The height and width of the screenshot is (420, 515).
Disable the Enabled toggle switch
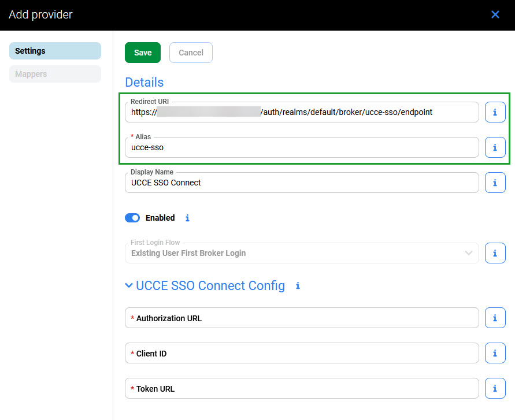pyautogui.click(x=132, y=218)
